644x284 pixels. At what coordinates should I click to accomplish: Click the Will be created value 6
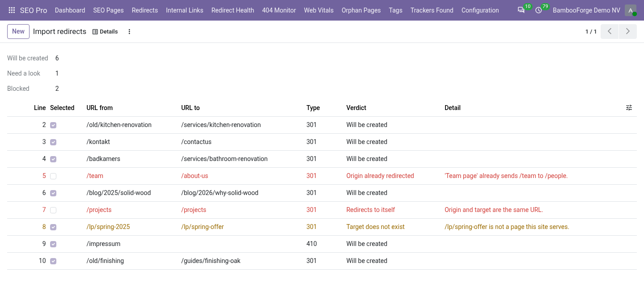(57, 58)
